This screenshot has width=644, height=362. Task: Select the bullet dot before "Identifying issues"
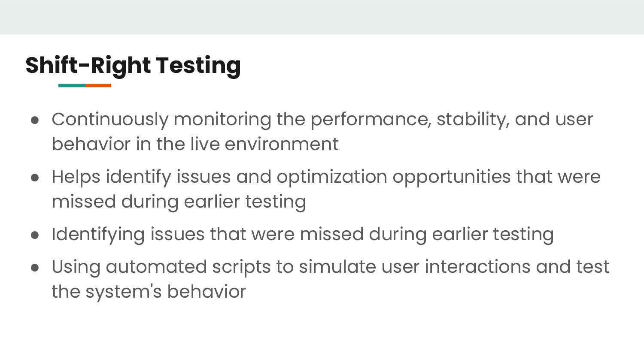[35, 235]
